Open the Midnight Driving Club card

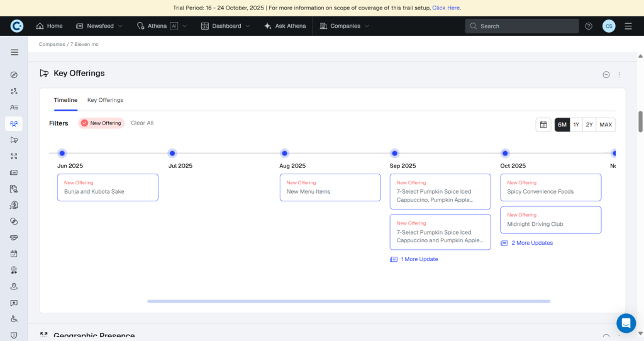pyautogui.click(x=551, y=220)
